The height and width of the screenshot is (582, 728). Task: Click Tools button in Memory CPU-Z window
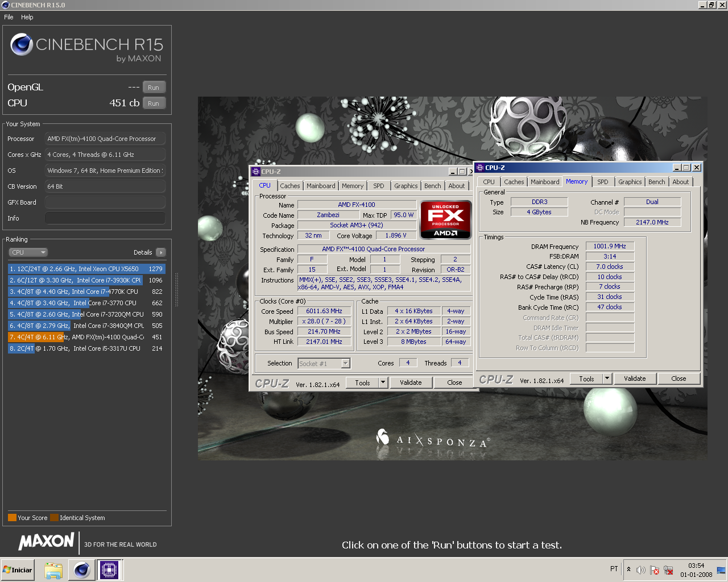587,379
